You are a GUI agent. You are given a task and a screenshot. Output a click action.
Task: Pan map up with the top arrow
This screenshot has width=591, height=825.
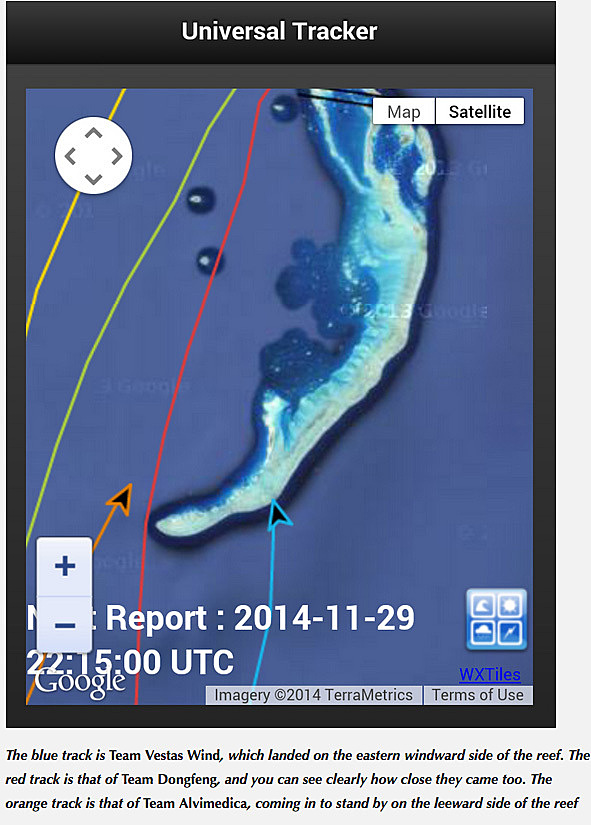tap(94, 133)
